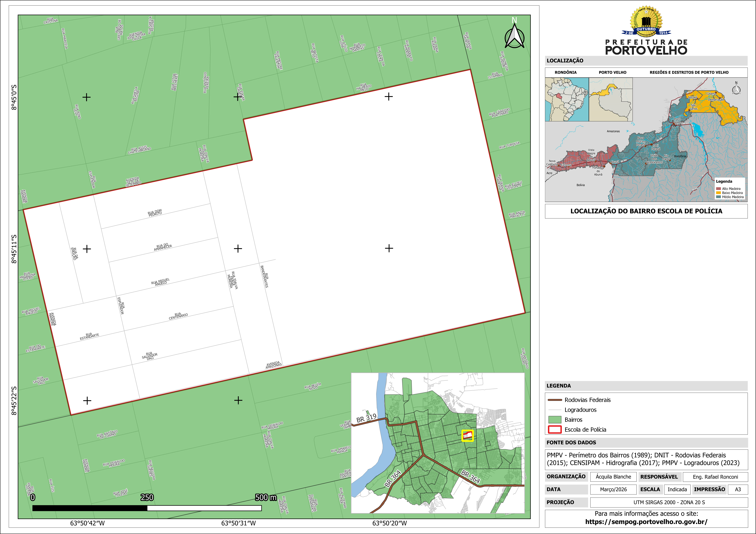Click the Baixo Madeira orange legend swatch

719,193
